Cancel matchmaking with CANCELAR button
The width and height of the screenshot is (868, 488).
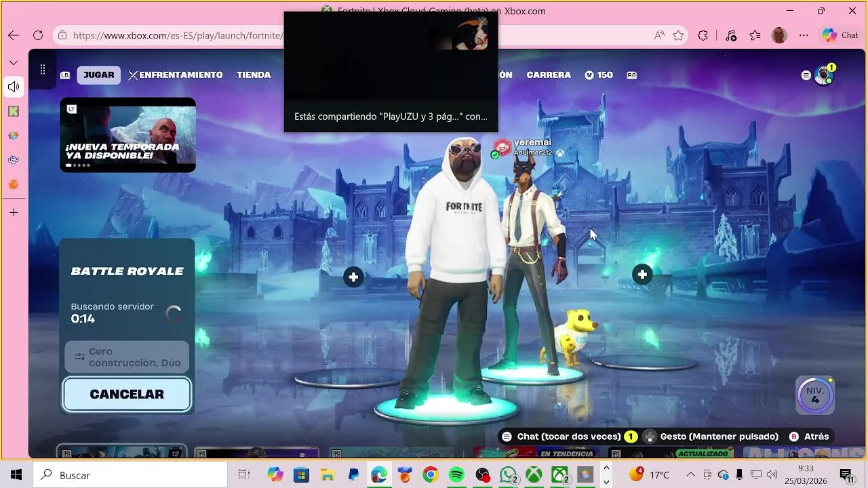[x=127, y=394]
